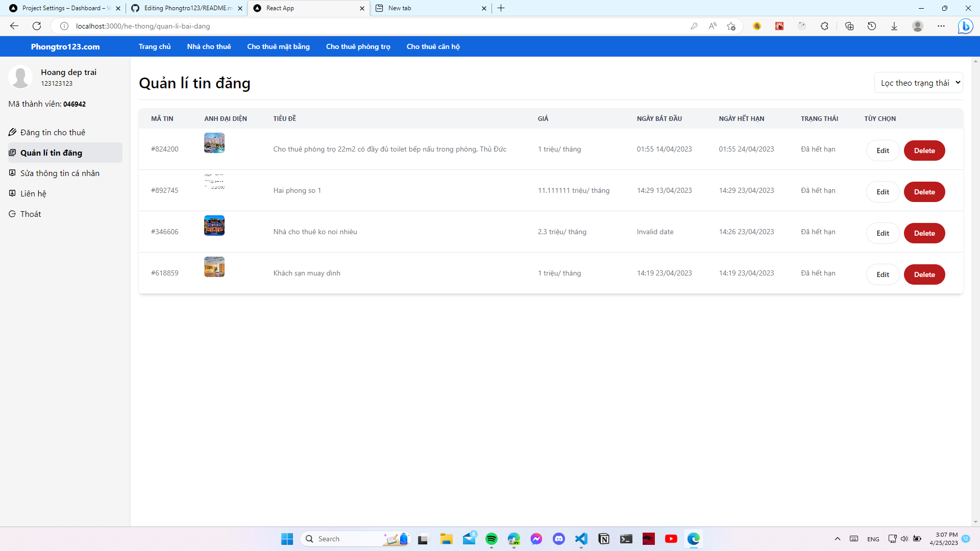Go to Trang chủ in navbar
Image resolution: width=980 pixels, height=551 pixels.
tap(155, 46)
